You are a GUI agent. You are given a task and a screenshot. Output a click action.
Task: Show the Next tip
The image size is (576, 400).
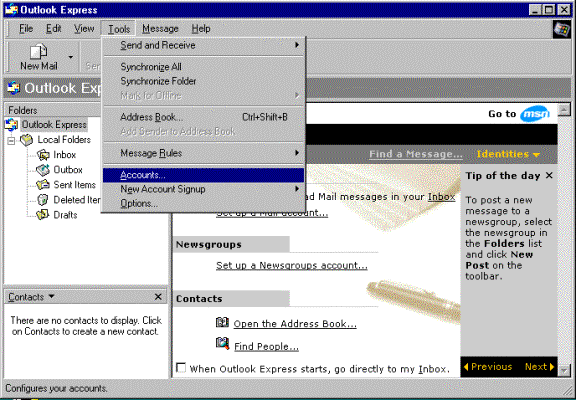(x=540, y=367)
